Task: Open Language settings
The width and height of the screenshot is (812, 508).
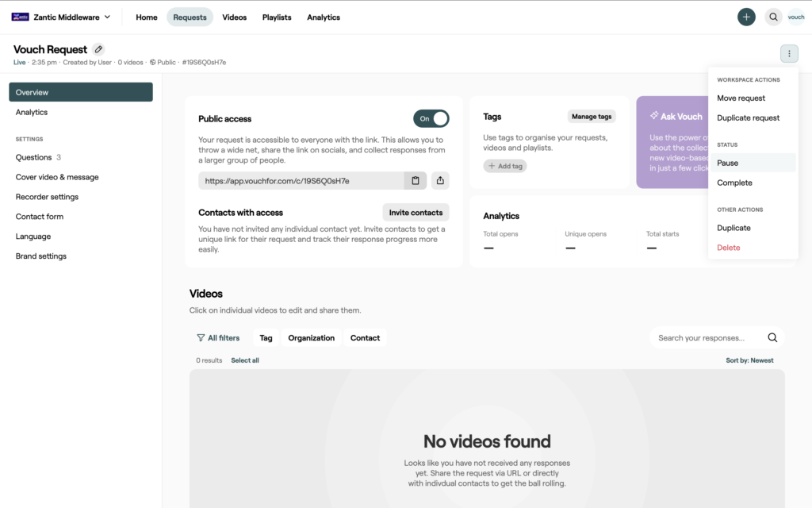Action: point(33,236)
